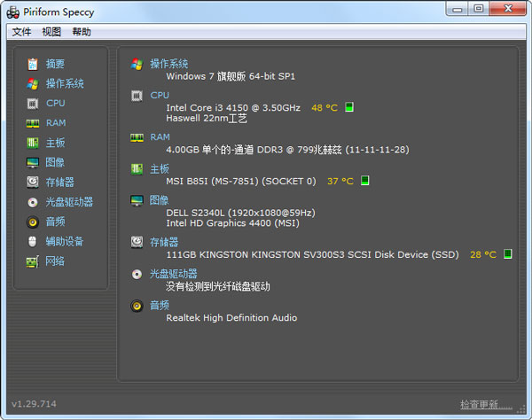The image size is (532, 420).
Task: Click the optical disc icon in summary panel
Action: tap(137, 274)
